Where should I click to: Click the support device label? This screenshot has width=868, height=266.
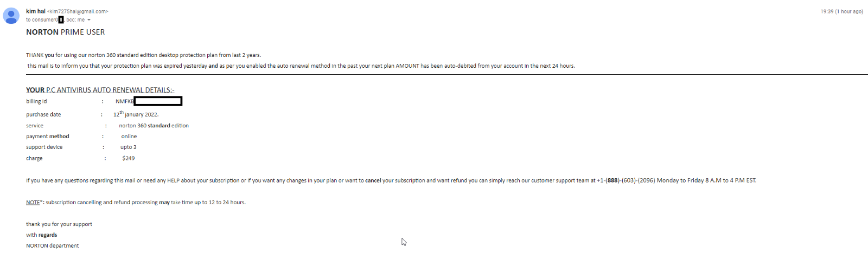44,147
